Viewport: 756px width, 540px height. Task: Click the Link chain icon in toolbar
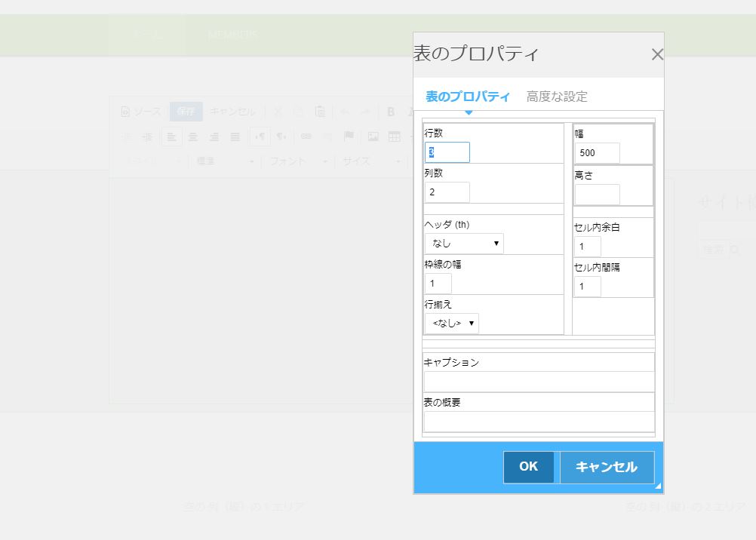click(x=306, y=137)
